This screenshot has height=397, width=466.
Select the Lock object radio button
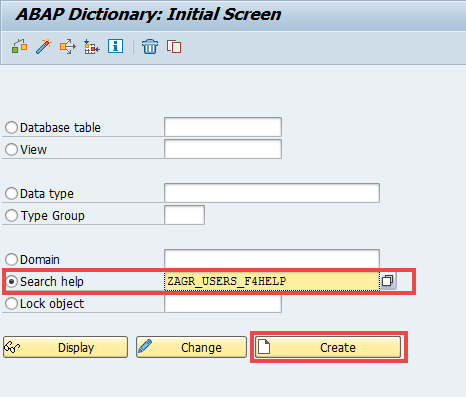tap(11, 303)
